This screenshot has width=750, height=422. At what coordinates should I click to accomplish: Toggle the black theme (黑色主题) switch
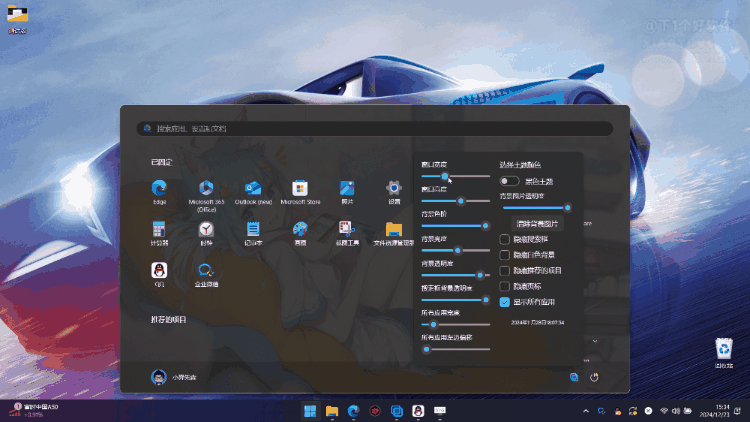[510, 181]
